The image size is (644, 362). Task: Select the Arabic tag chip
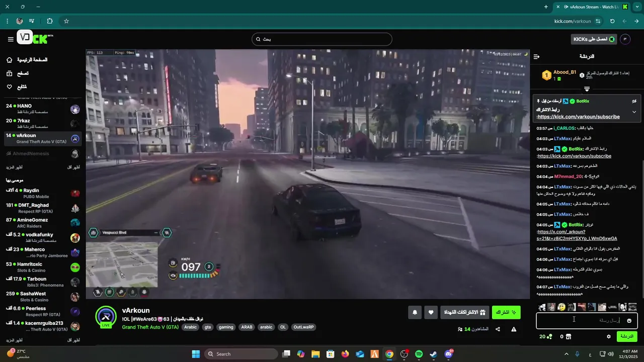click(191, 327)
